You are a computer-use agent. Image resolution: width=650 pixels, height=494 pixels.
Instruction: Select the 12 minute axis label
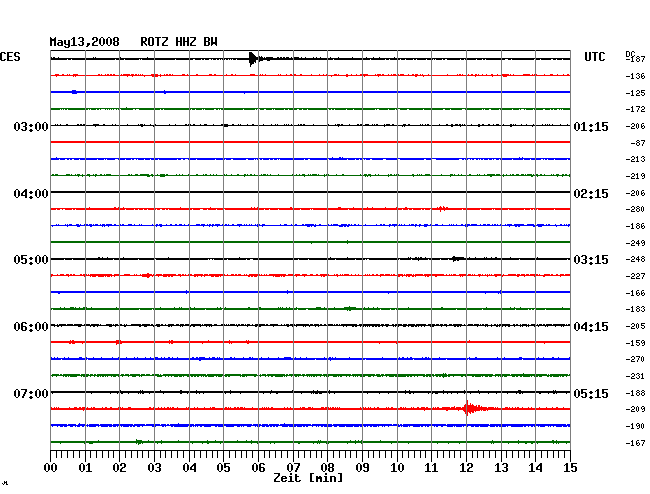click(x=466, y=468)
